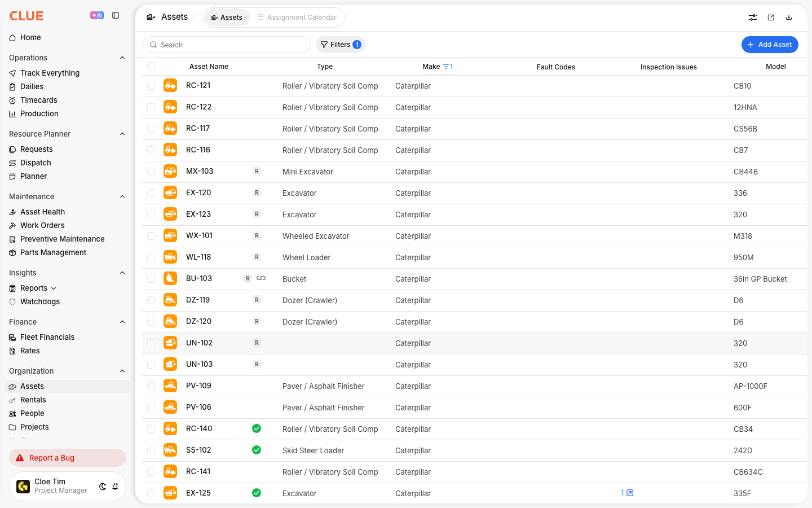Collapse the Resource Planner section
Image resolution: width=812 pixels, height=508 pixels.
(122, 134)
